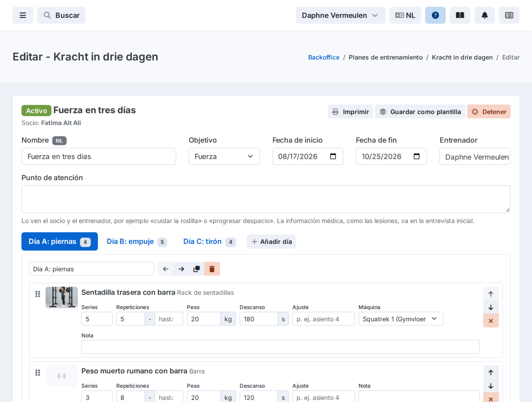Screen dimensions: 532x402
Task: Expand the Daphne Vermeulen user dropdown
Action: coord(340,15)
